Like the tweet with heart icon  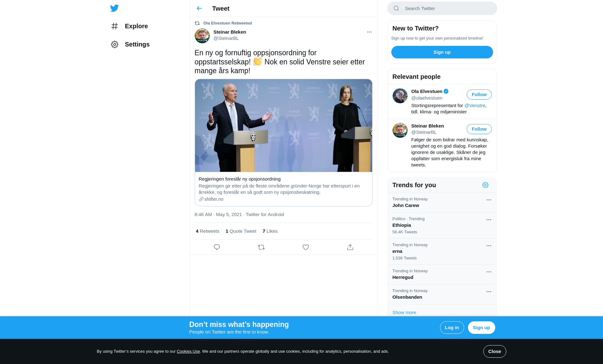pos(306,247)
